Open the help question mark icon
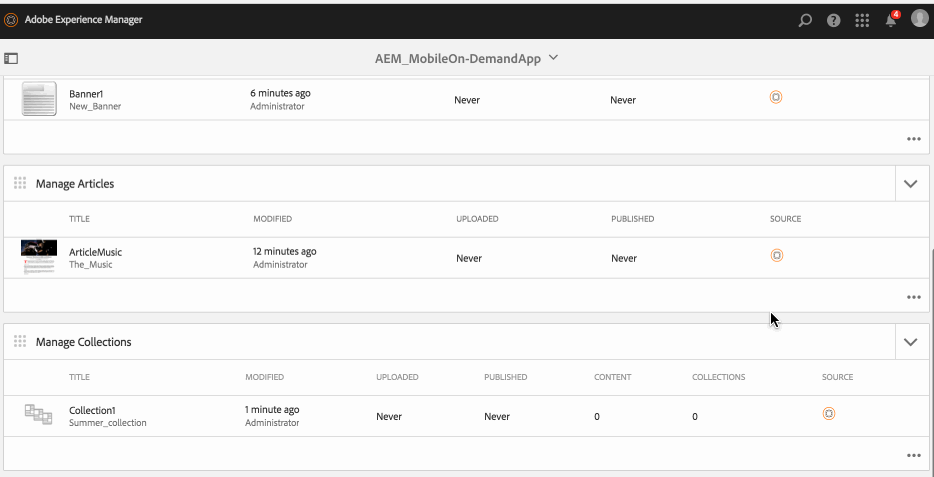This screenshot has width=934, height=477. pos(833,20)
